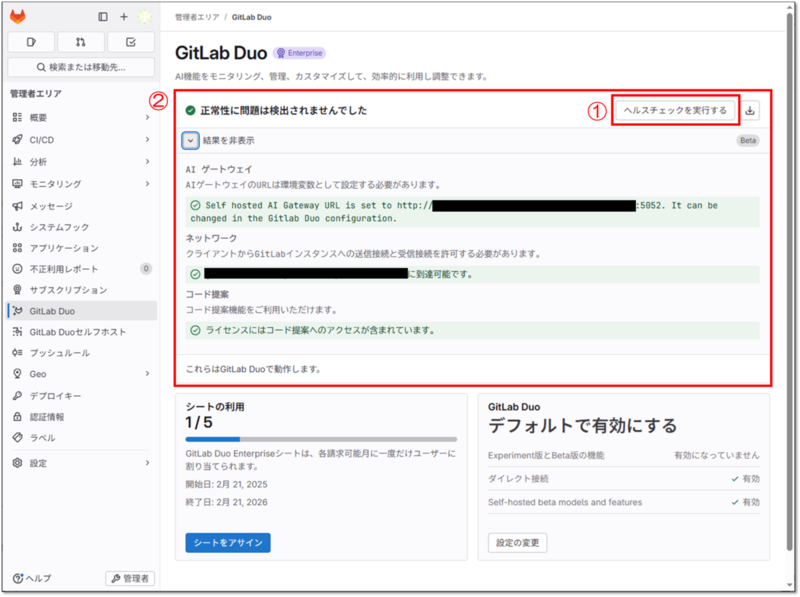The height and width of the screenshot is (597, 800).
Task: Click the seat usage progress bar
Action: [321, 439]
